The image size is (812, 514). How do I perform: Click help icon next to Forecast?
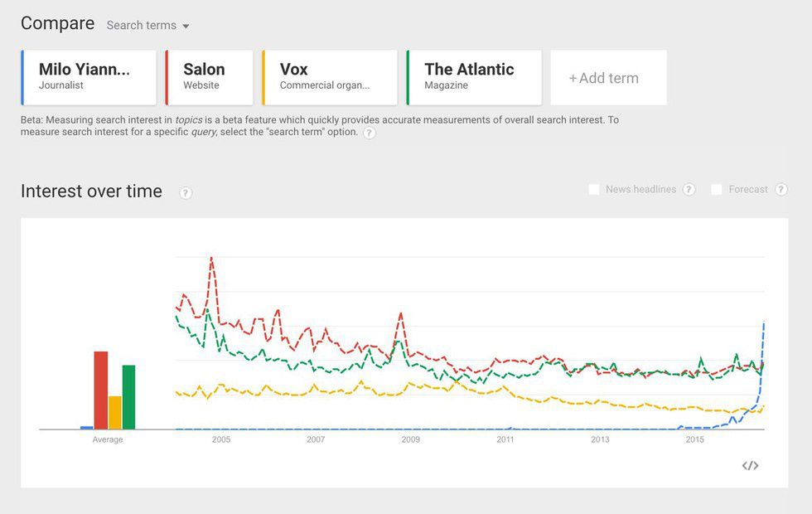click(x=781, y=190)
